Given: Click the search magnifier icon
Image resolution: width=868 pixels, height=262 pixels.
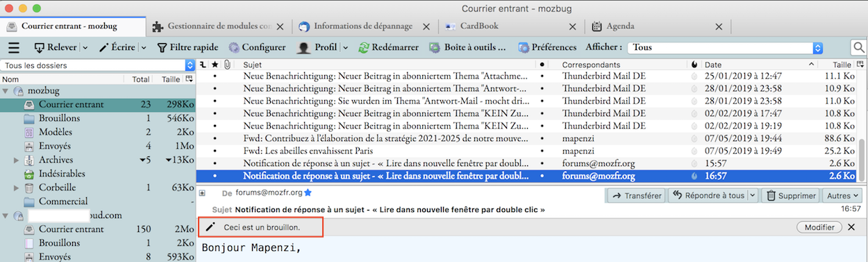Looking at the screenshot, I should click(x=858, y=47).
